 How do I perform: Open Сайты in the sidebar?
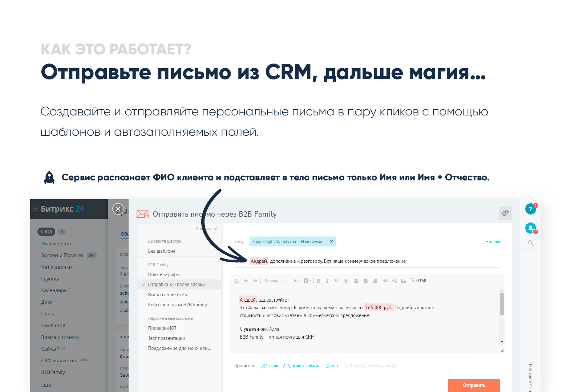(x=48, y=349)
